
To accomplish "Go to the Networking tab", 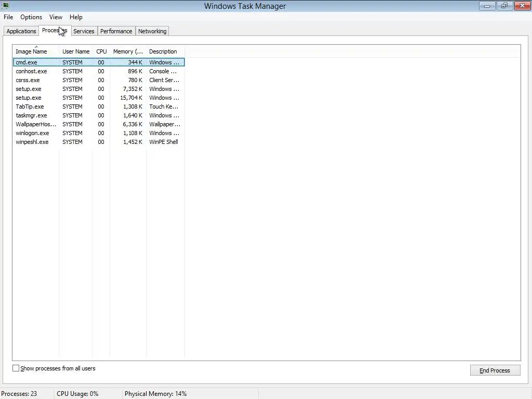I will click(152, 31).
